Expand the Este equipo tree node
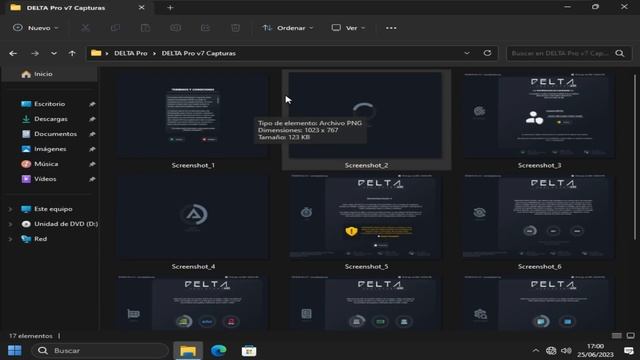 10,209
